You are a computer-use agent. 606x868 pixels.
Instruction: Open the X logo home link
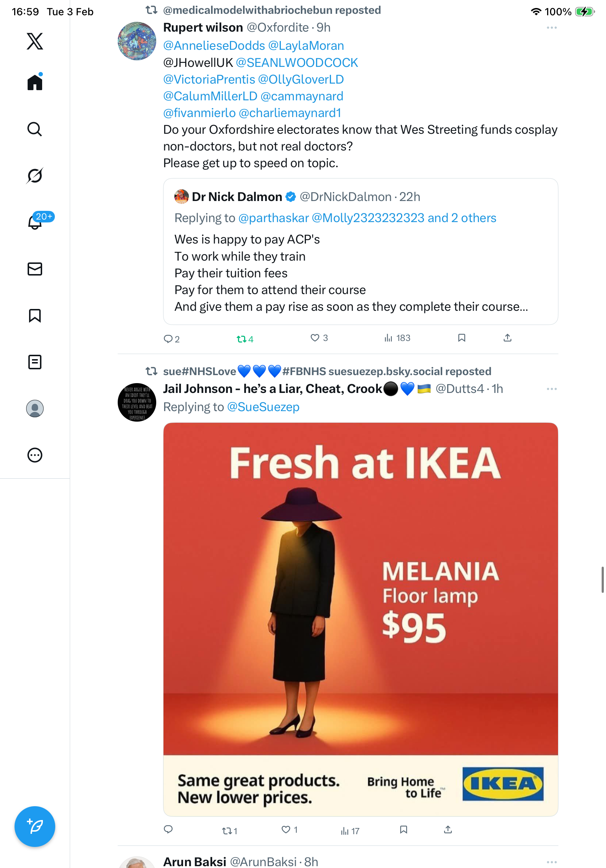35,41
